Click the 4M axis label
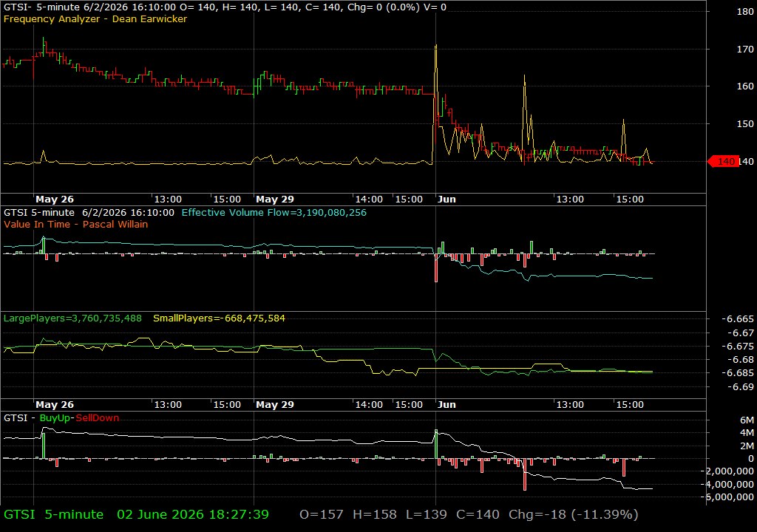The image size is (757, 532). pyautogui.click(x=747, y=433)
